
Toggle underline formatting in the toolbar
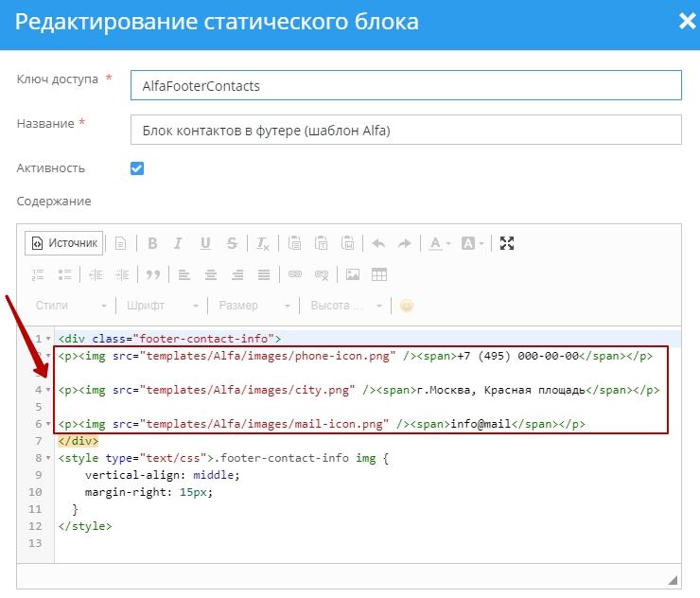click(x=205, y=243)
